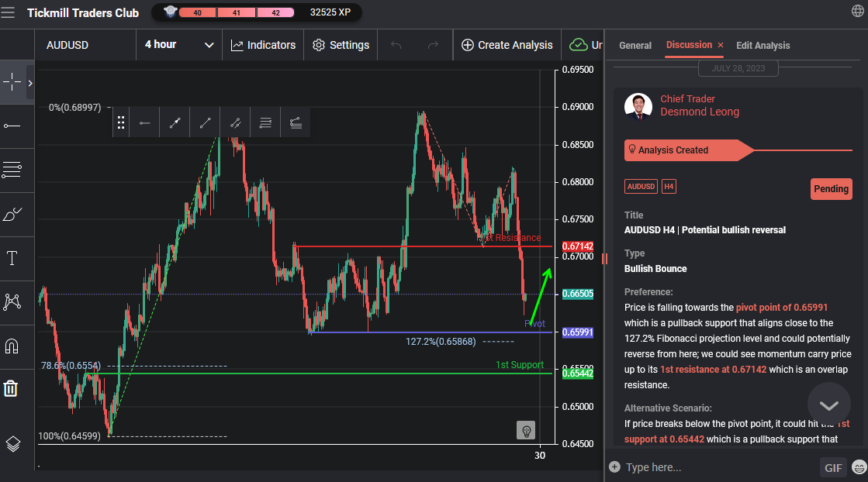Select the Fibonacci tools in sidebar
Viewport: 868px width, 482px height.
[12, 170]
